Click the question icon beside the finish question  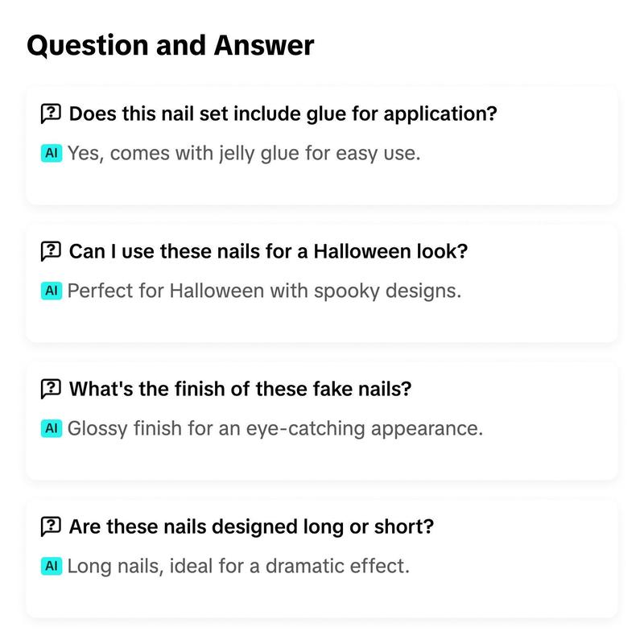click(x=51, y=389)
